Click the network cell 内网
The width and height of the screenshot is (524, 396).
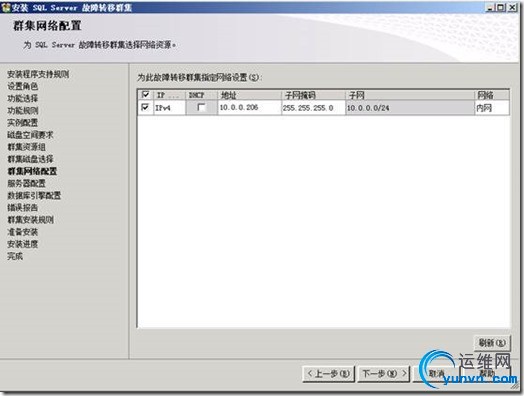492,108
